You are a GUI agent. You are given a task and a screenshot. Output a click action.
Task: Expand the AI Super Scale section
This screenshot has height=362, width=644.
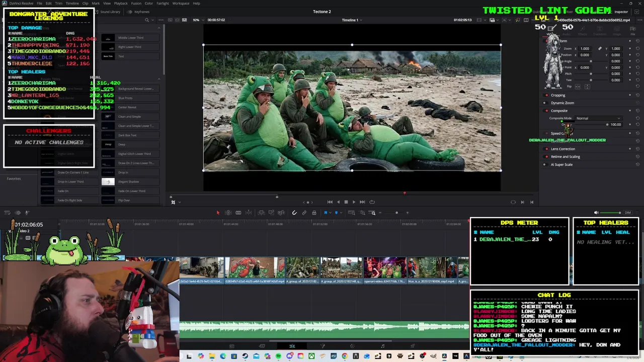coord(561,164)
